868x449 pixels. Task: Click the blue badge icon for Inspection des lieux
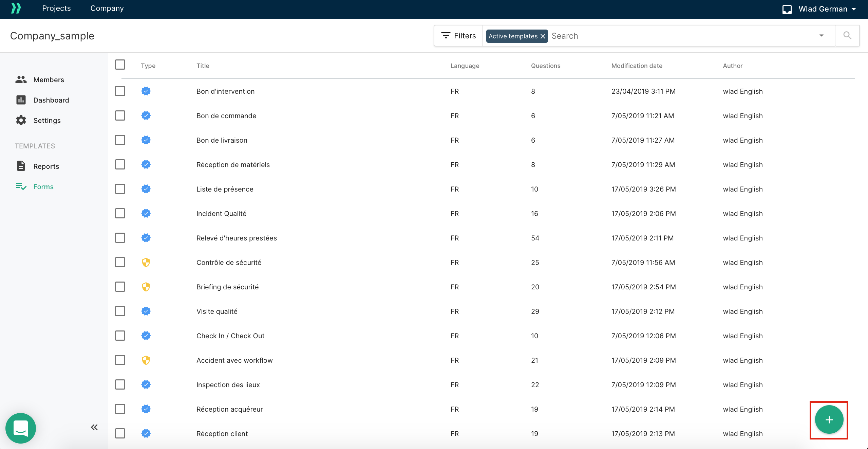tap(146, 384)
